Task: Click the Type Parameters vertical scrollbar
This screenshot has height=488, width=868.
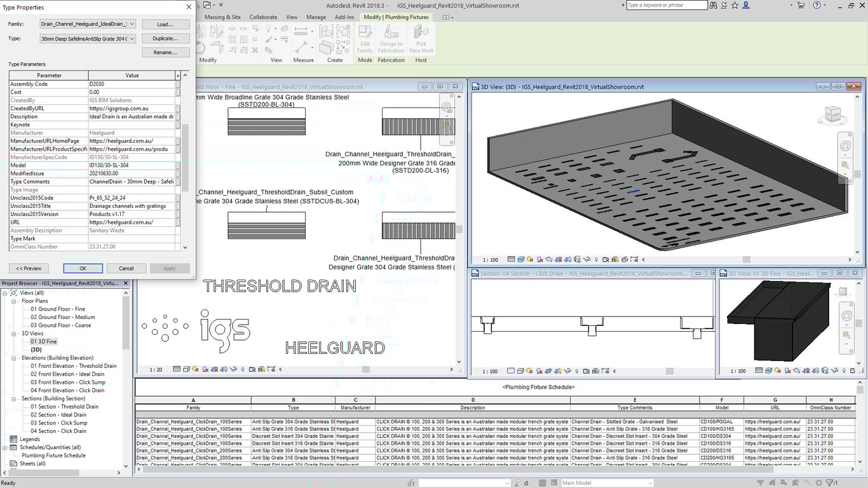Action: pyautogui.click(x=186, y=159)
